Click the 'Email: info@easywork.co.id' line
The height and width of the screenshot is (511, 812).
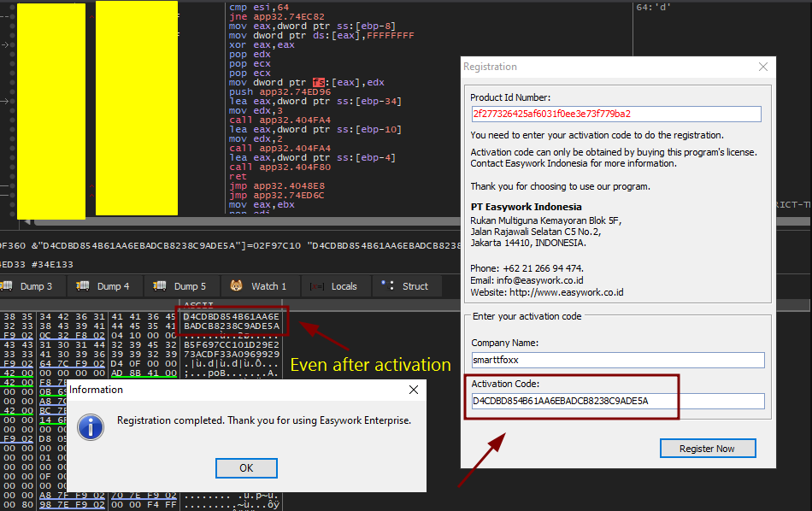click(x=527, y=280)
